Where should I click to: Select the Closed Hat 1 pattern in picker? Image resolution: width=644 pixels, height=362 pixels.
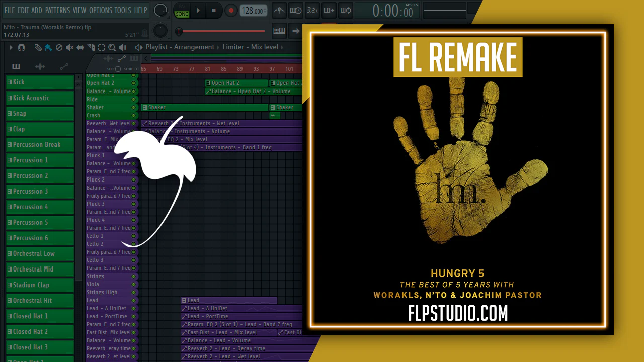(40, 316)
